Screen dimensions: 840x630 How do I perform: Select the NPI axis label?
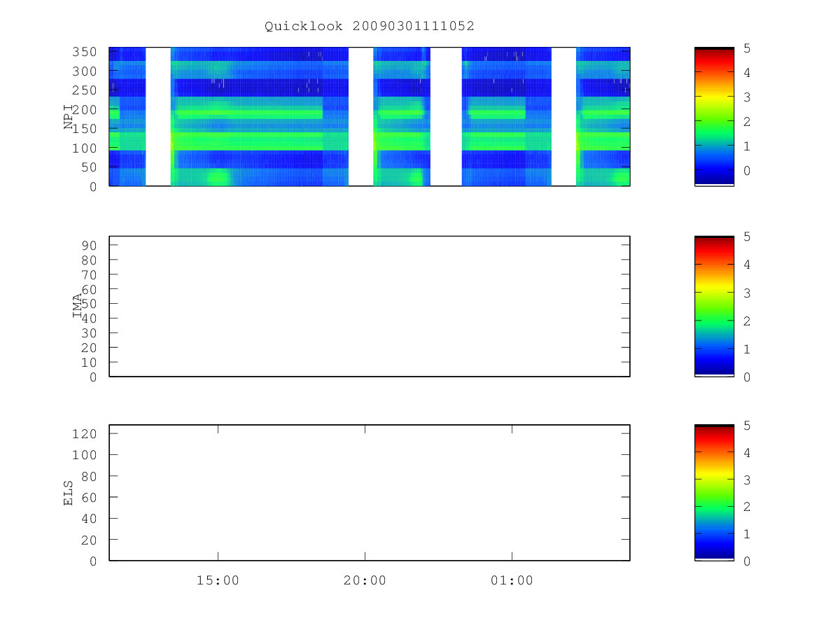point(69,117)
